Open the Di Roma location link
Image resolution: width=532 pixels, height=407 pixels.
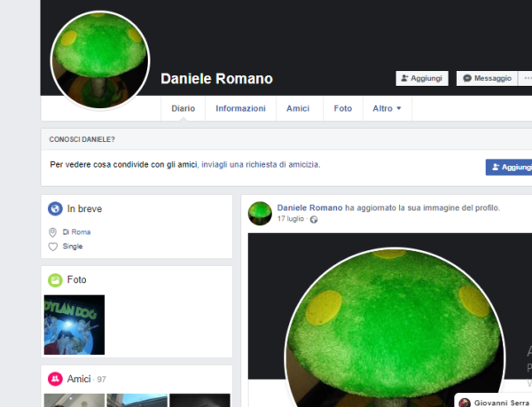pyautogui.click(x=76, y=232)
